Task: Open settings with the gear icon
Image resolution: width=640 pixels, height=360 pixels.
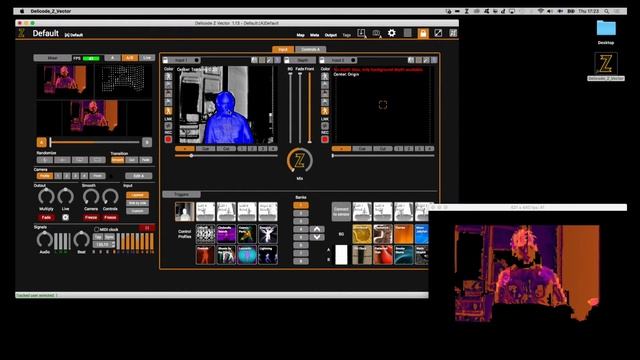Action: click(x=391, y=33)
